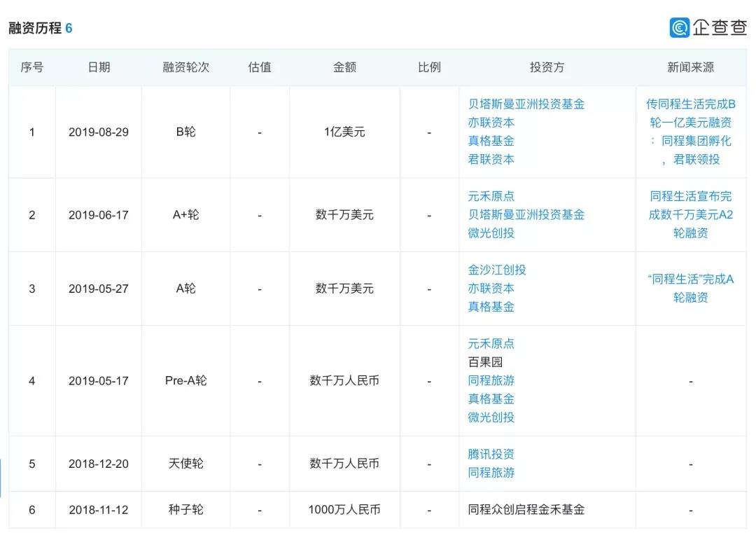The height and width of the screenshot is (547, 756).
Task: Open 金沙江创投 investor link
Action: pyautogui.click(x=496, y=270)
